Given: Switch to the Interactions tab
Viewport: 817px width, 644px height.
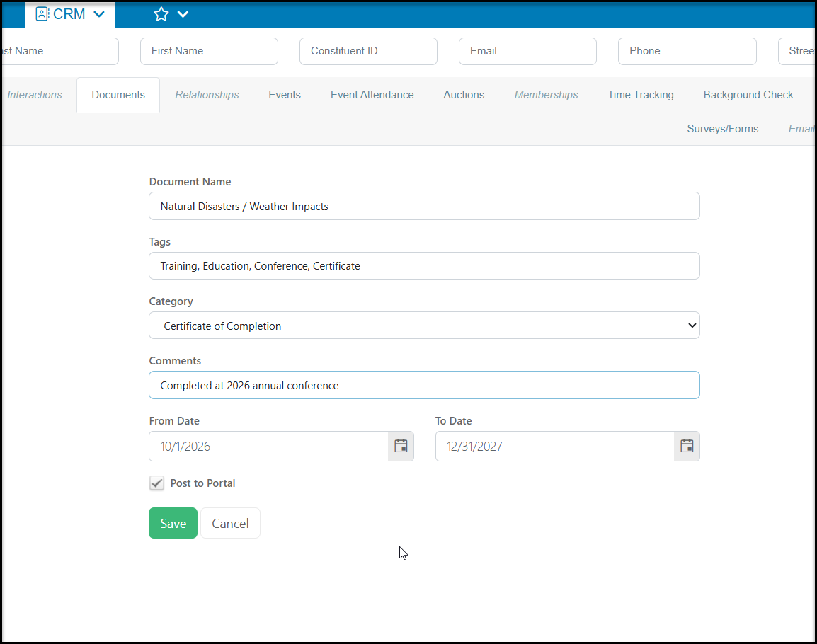Looking at the screenshot, I should 35,95.
